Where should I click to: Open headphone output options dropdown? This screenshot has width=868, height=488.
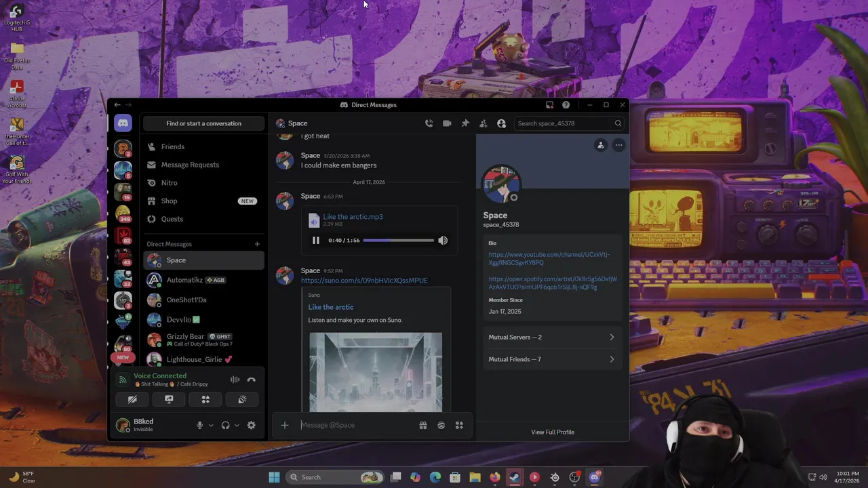(x=237, y=426)
